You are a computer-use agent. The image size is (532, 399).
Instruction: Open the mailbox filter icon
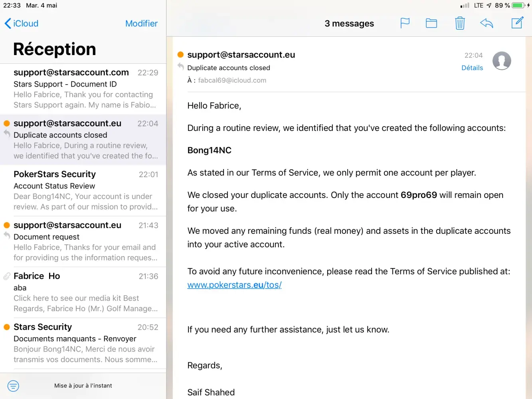point(13,386)
